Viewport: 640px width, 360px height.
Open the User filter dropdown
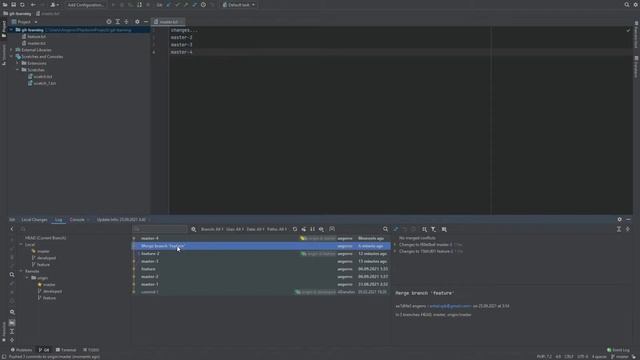(x=235, y=229)
